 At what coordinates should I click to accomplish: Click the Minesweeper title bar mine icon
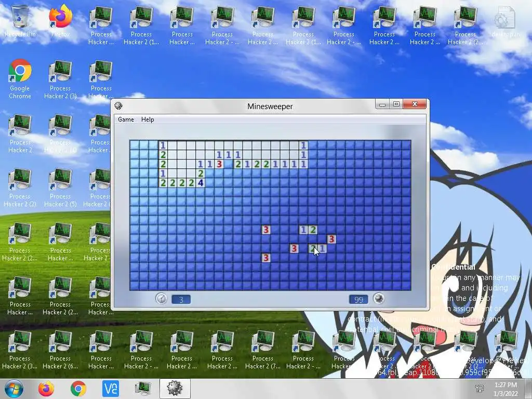coord(118,106)
